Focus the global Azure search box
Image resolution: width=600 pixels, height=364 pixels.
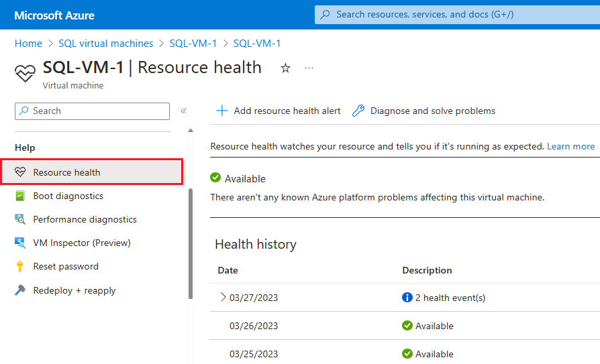(456, 15)
